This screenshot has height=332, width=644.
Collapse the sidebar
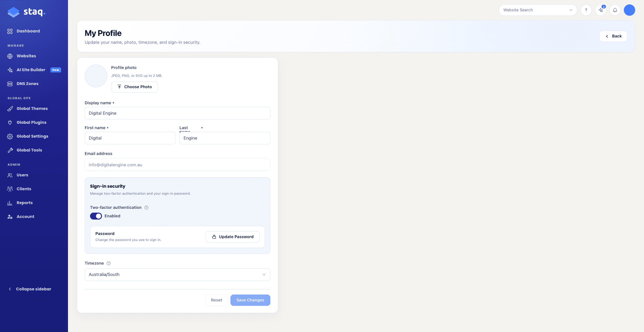coord(30,289)
